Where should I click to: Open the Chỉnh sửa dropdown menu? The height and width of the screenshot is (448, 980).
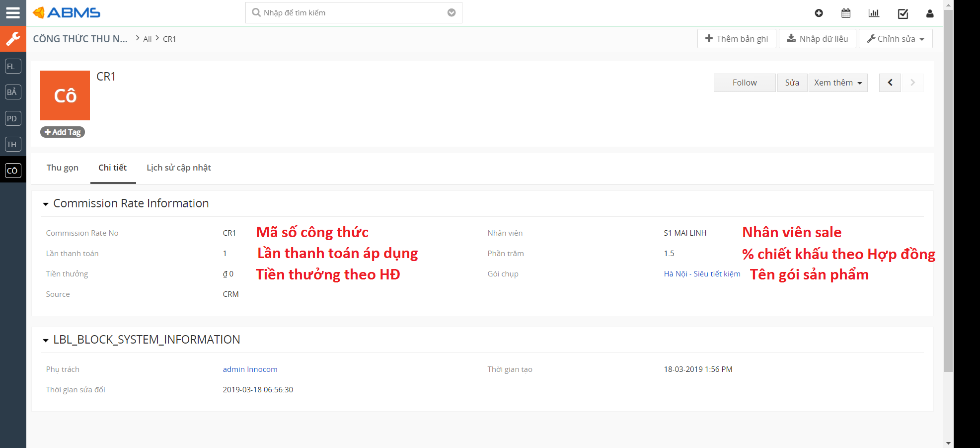(895, 39)
